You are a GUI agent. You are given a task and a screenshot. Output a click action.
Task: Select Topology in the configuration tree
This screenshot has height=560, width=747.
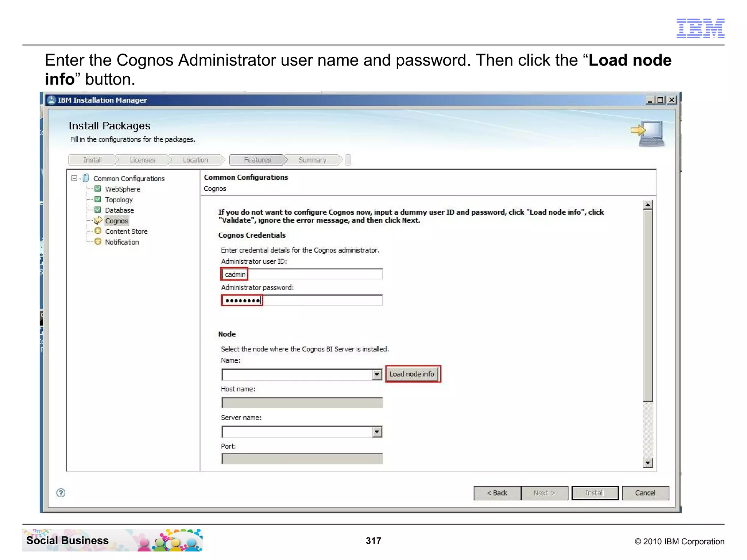click(119, 200)
